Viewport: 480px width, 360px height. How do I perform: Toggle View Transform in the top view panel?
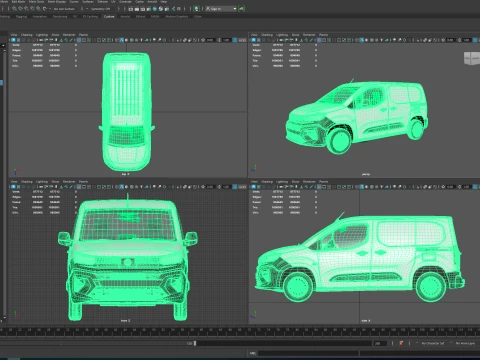pos(235,40)
